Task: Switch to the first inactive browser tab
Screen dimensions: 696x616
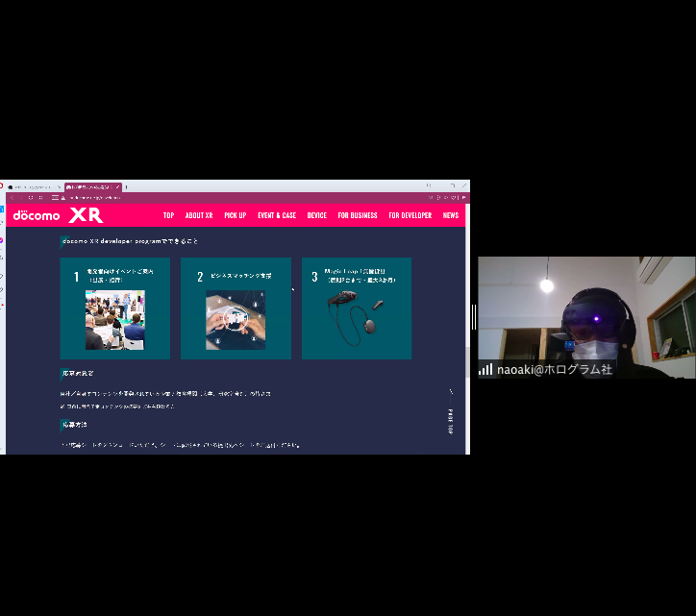Action: point(34,186)
